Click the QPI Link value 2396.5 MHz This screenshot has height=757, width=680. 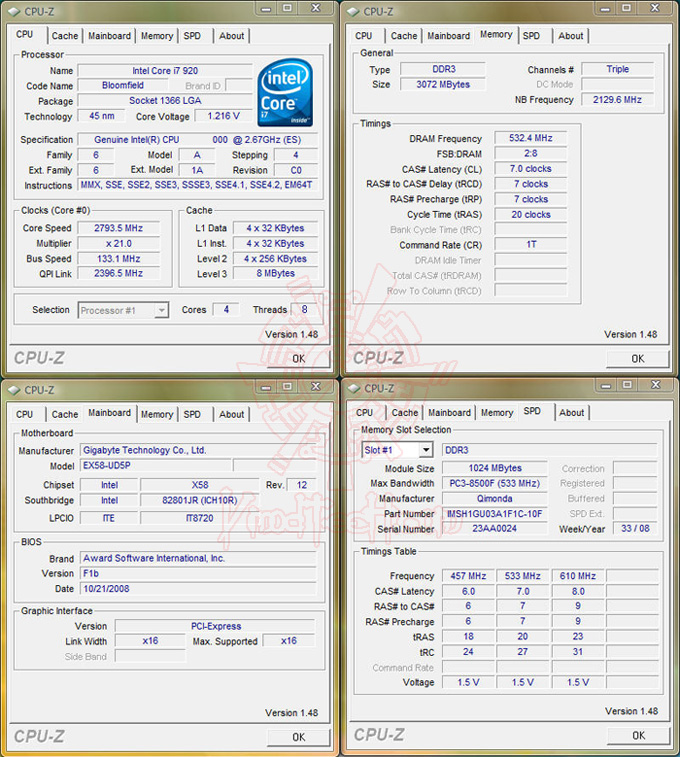(118, 273)
